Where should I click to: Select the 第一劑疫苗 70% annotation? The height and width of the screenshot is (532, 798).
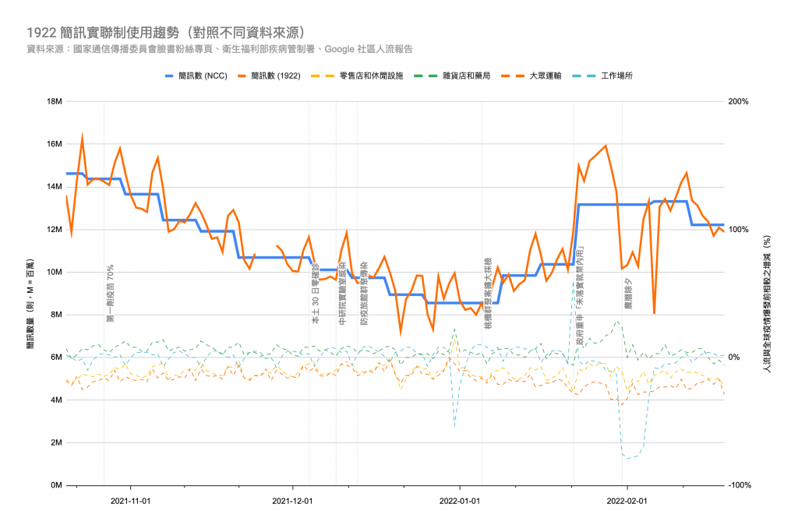click(x=111, y=293)
